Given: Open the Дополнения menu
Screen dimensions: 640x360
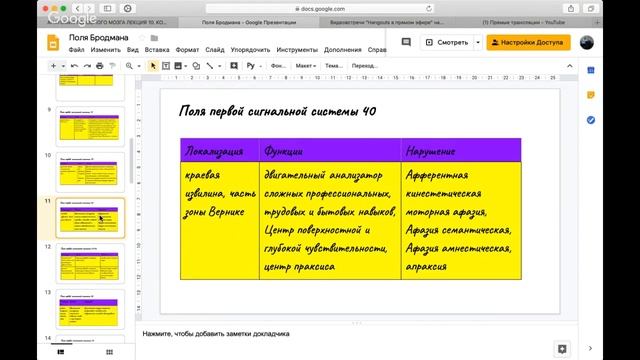Looking at the screenshot, I should coord(342,50).
